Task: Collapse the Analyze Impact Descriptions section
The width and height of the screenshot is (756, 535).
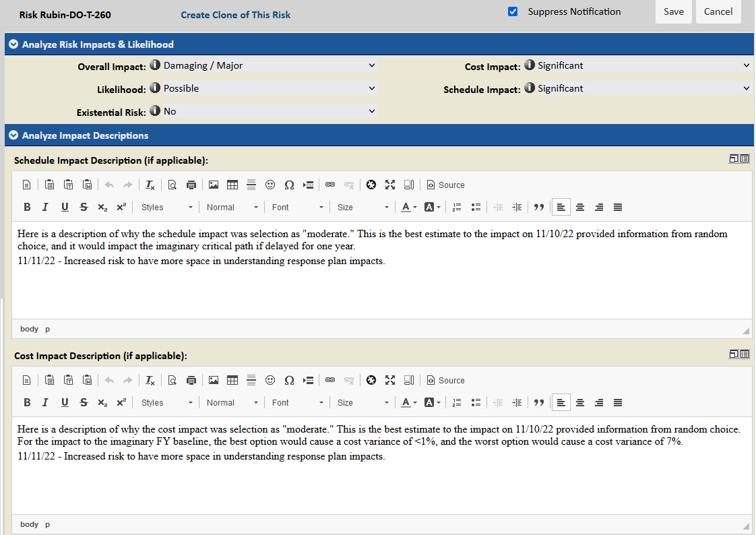Action: coord(13,136)
